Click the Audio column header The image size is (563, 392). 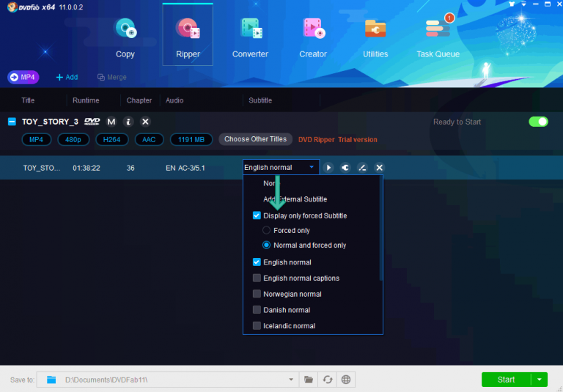pyautogui.click(x=174, y=100)
